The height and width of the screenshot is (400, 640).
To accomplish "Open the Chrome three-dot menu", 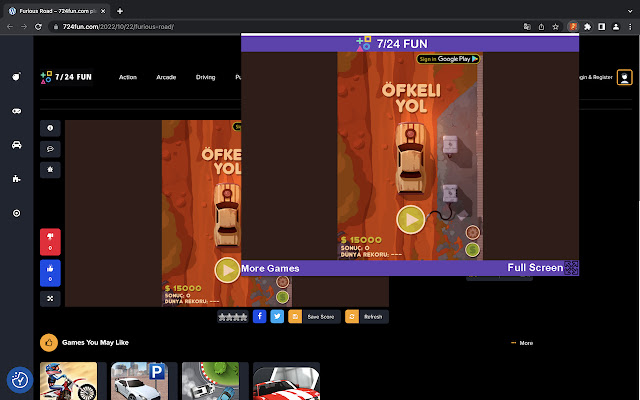I will [630, 27].
